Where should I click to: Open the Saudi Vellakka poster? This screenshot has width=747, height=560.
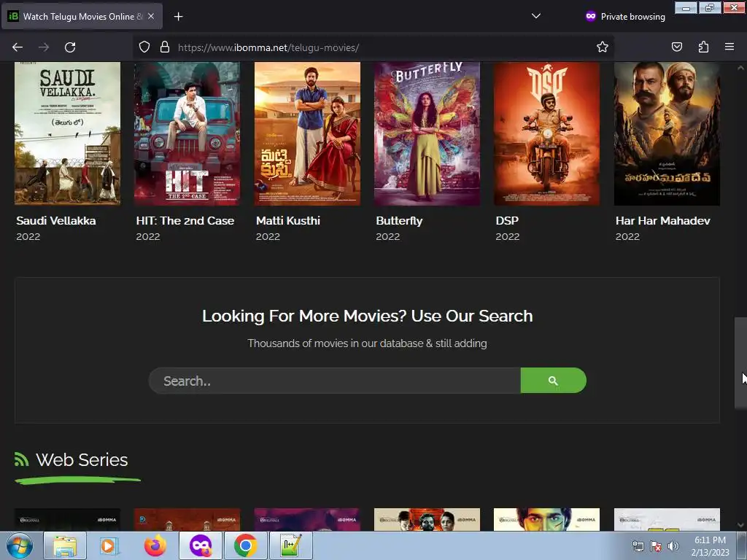click(67, 134)
